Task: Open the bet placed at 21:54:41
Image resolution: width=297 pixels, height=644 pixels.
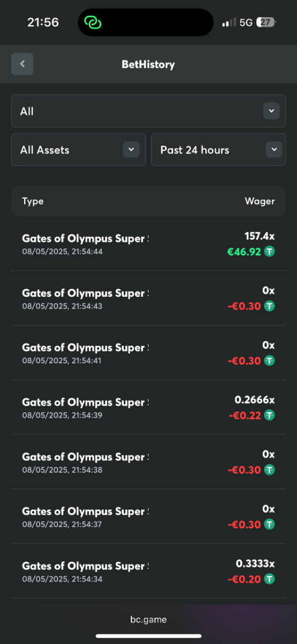Action: pyautogui.click(x=148, y=353)
